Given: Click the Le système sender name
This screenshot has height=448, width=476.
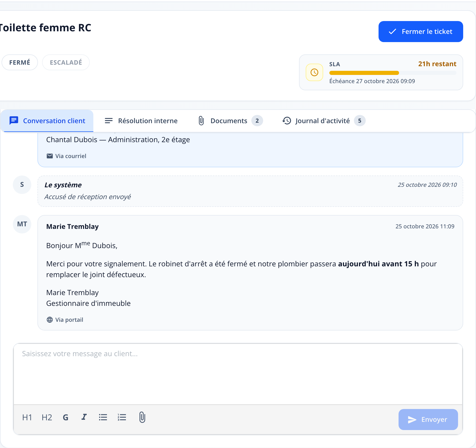Looking at the screenshot, I should pyautogui.click(x=63, y=185).
